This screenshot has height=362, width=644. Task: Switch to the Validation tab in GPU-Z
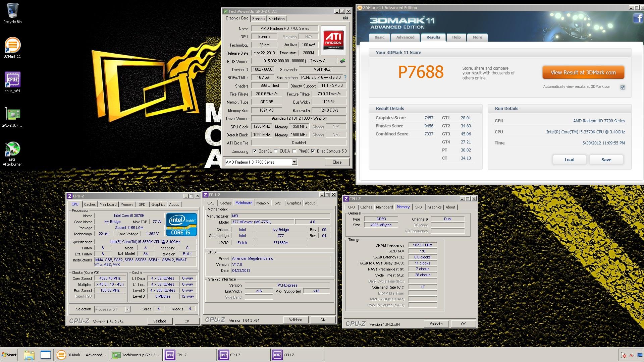(277, 19)
